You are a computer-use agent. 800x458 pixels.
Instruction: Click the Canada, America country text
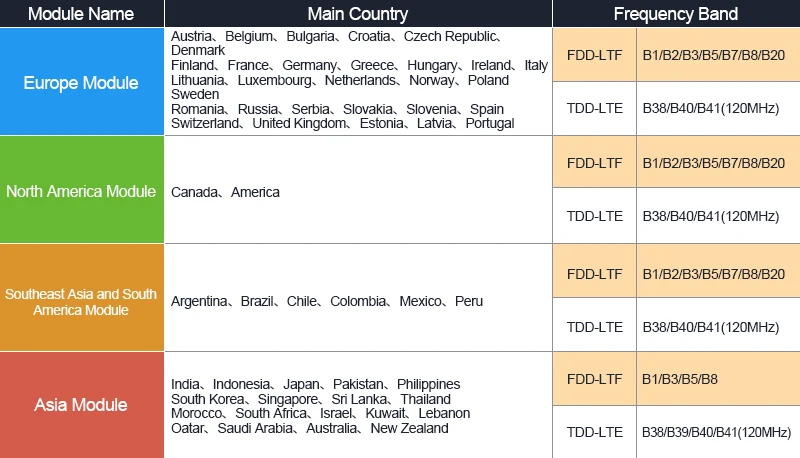(x=225, y=192)
